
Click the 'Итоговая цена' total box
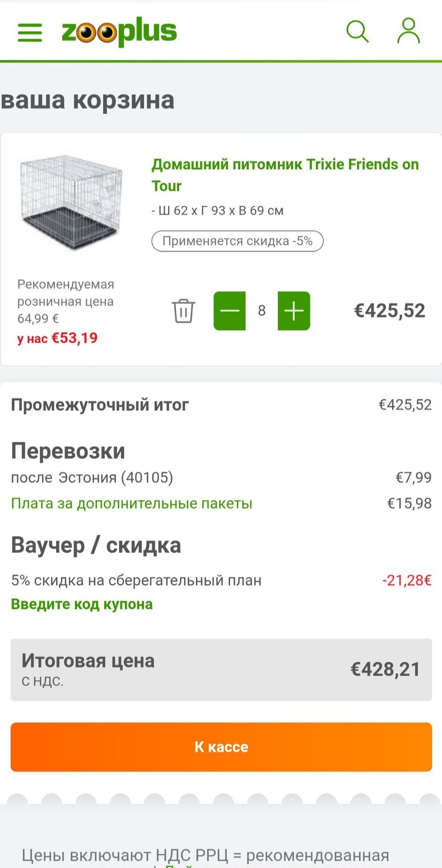click(221, 670)
